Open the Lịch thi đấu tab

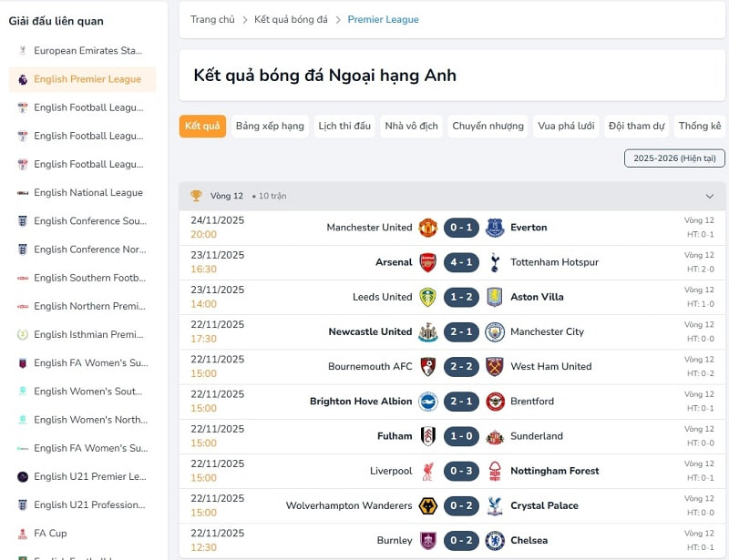[x=344, y=126]
